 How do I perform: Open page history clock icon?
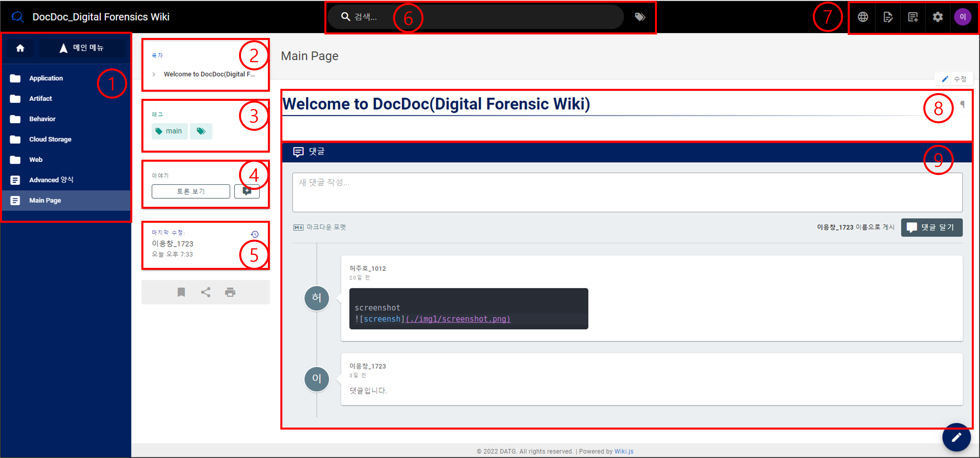255,234
